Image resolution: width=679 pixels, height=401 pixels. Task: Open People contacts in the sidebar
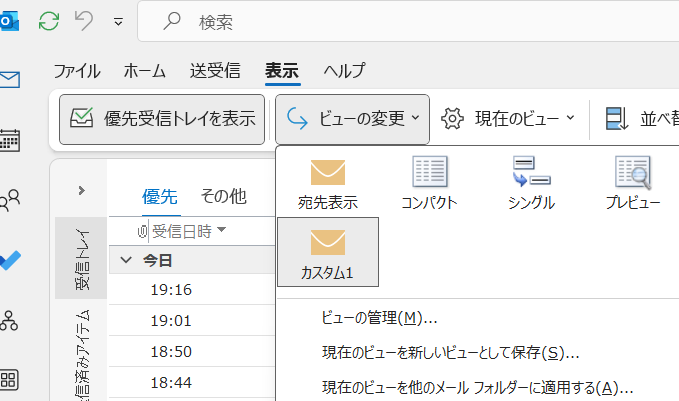(x=10, y=200)
